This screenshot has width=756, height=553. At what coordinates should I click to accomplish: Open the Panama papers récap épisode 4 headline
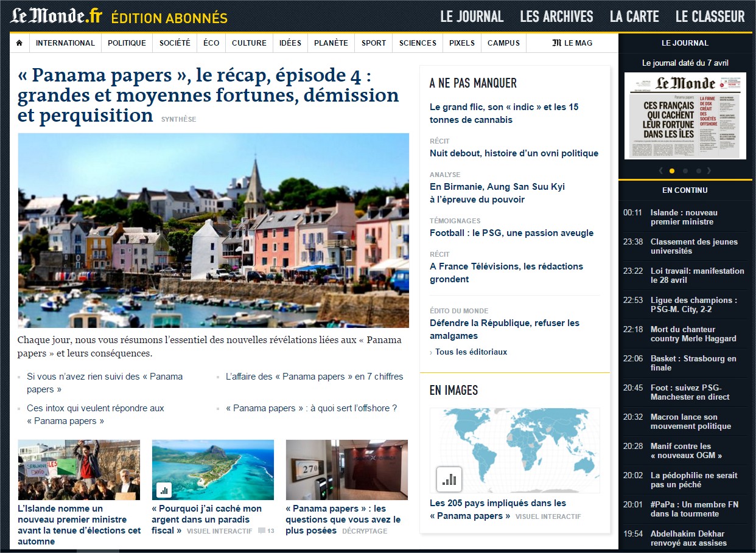(x=208, y=95)
